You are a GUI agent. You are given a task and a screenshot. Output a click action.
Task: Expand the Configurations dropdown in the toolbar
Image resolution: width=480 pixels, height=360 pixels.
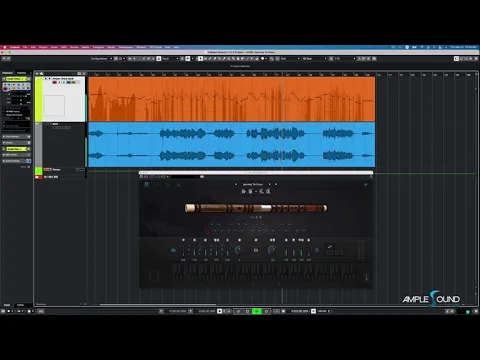point(101,59)
